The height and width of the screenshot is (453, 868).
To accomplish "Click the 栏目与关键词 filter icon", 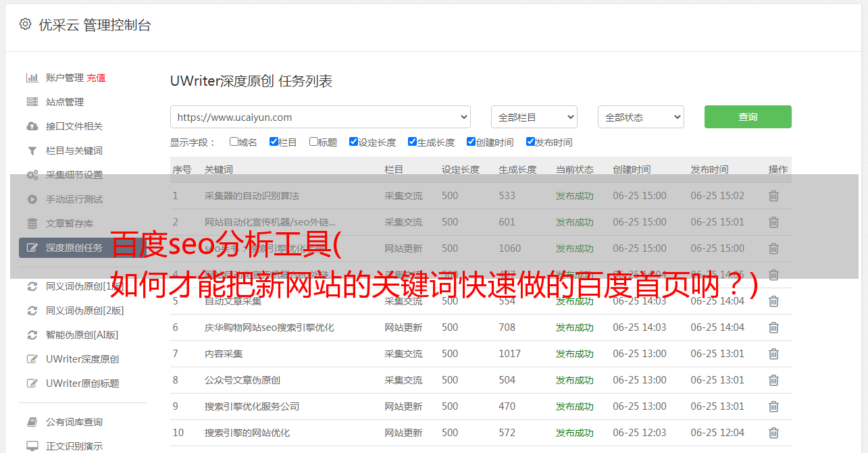I will (32, 151).
